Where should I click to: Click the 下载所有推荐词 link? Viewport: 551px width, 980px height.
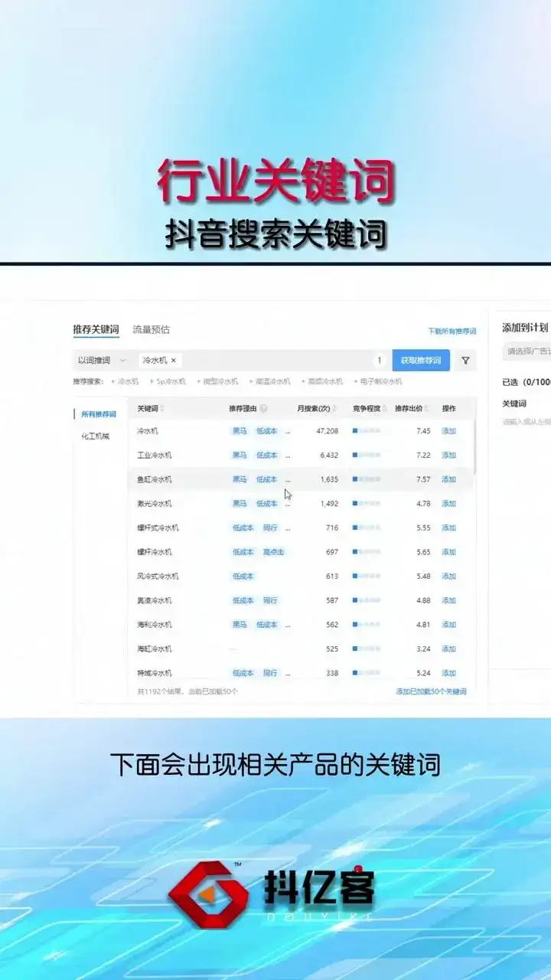tap(452, 332)
